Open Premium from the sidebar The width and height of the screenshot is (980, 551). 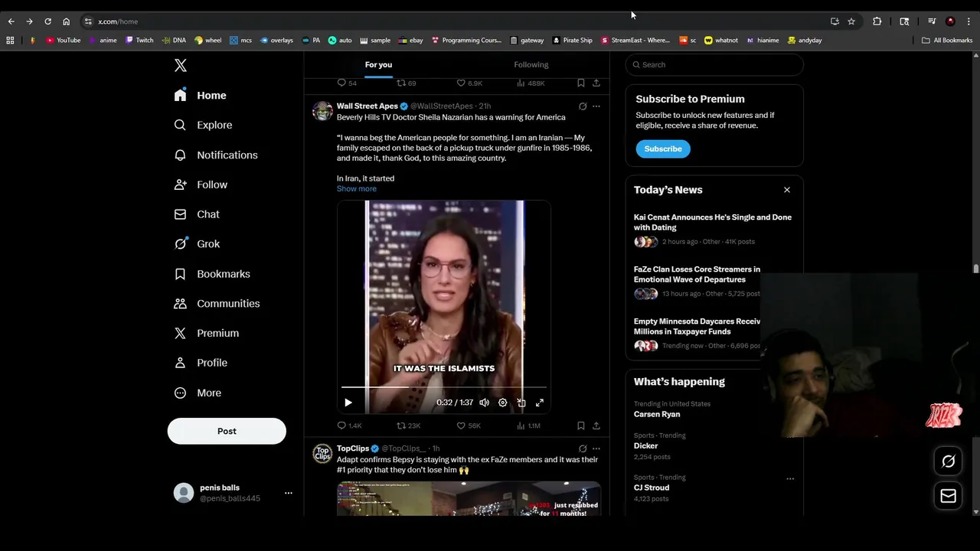pyautogui.click(x=207, y=333)
